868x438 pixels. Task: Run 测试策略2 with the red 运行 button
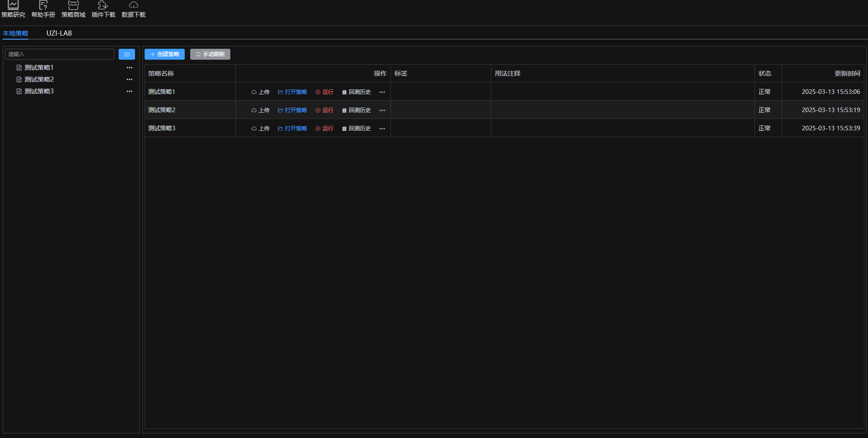coord(324,110)
